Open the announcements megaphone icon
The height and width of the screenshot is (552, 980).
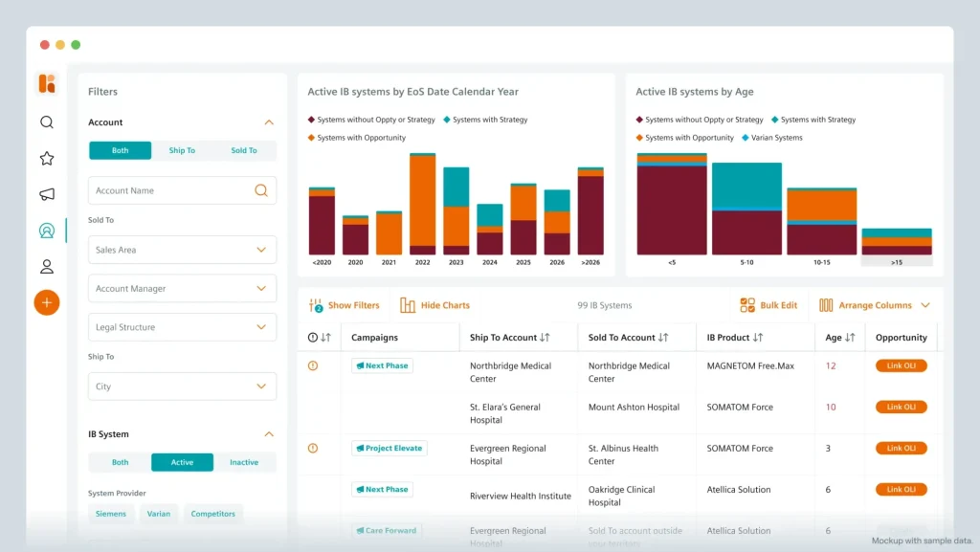(x=46, y=194)
